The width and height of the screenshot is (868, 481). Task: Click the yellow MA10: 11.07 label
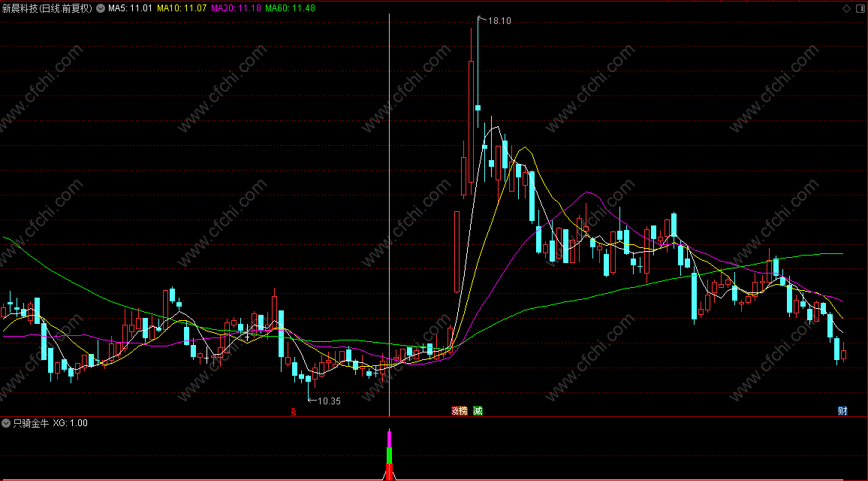pyautogui.click(x=182, y=8)
